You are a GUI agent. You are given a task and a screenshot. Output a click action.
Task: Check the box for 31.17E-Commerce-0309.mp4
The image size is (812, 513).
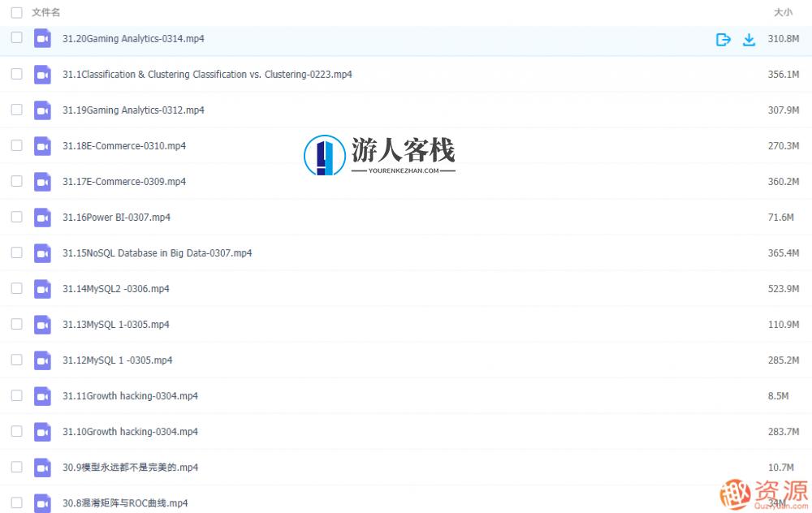pyautogui.click(x=15, y=182)
